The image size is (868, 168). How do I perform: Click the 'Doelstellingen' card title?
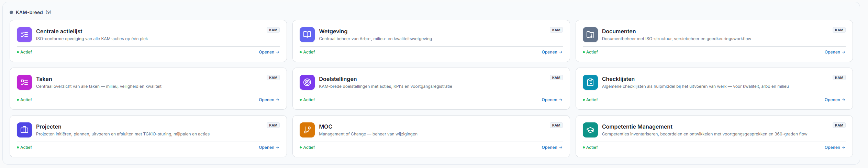click(338, 79)
